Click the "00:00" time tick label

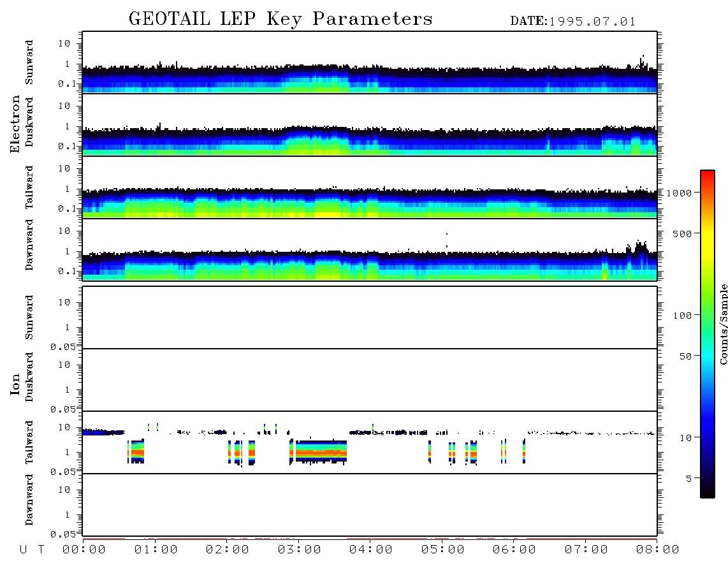(84, 550)
